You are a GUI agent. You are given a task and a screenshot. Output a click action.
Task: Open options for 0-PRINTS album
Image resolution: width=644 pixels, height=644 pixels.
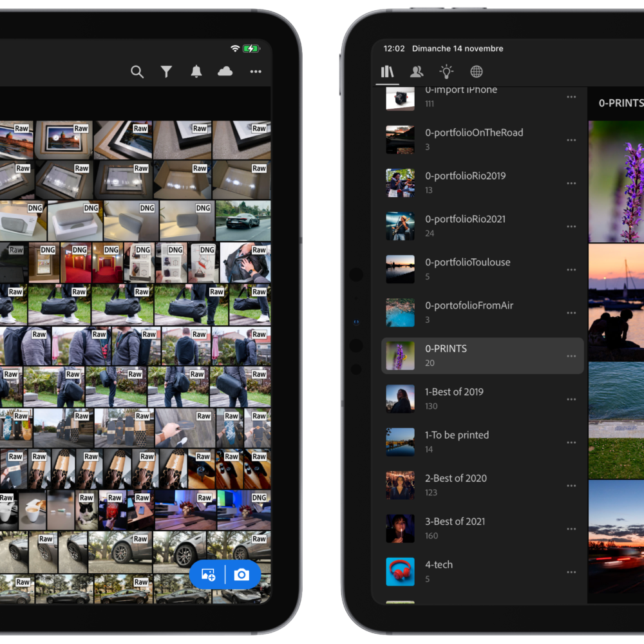coord(571,356)
